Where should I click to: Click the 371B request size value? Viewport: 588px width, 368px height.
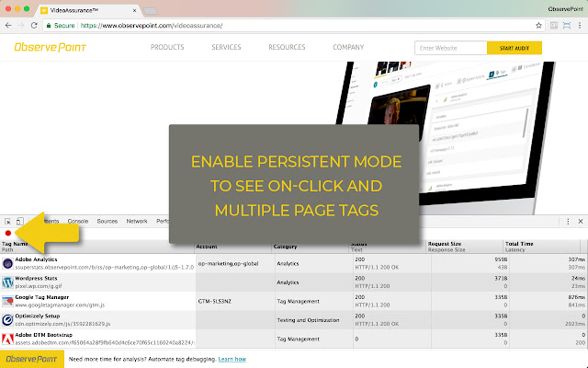pyautogui.click(x=501, y=278)
